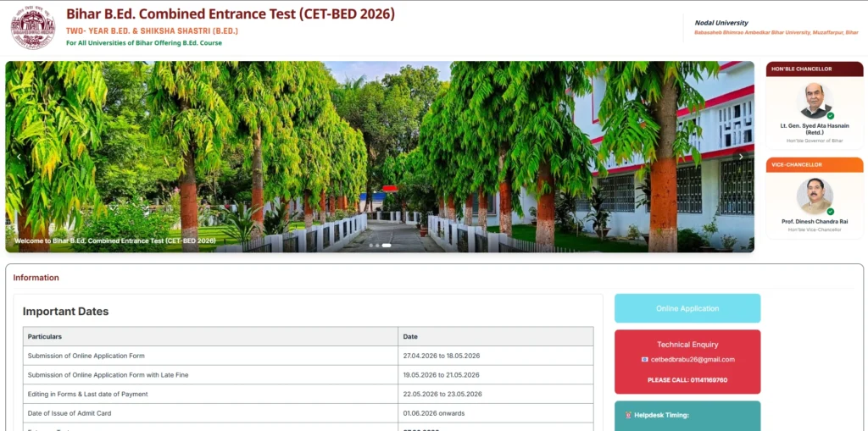Click the email envelope icon in Technical Enquiry
This screenshot has width=868, height=431.
644,360
